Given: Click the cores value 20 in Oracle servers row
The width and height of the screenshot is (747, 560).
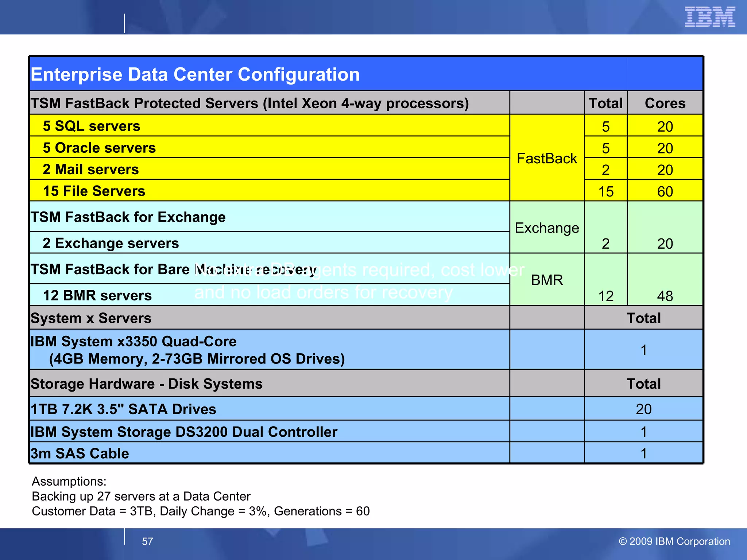Looking at the screenshot, I should coord(665,148).
